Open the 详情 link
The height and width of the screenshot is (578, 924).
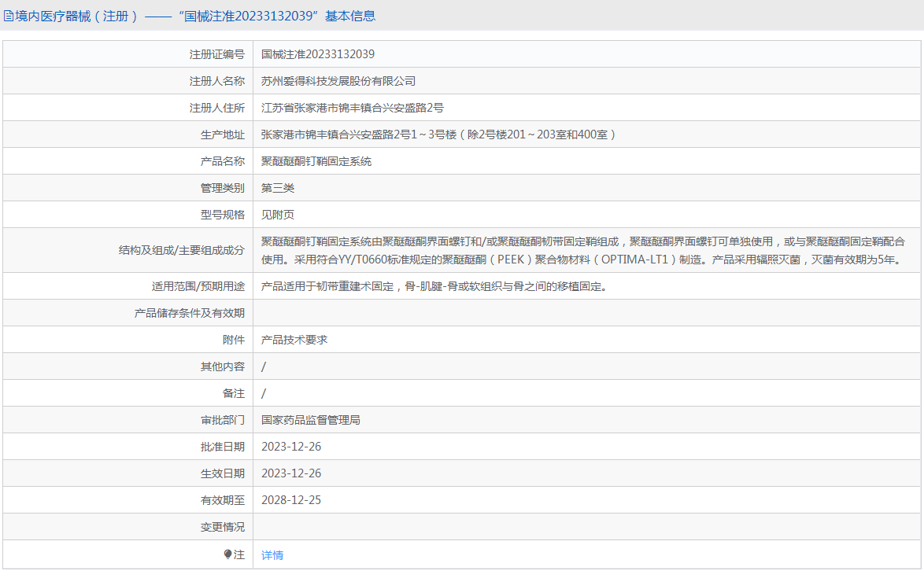tap(272, 555)
